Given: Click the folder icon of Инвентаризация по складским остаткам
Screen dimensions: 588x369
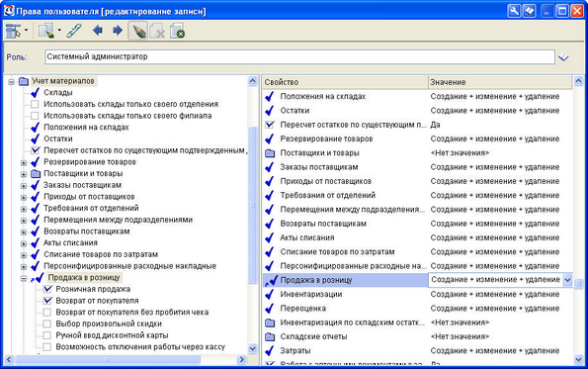Looking at the screenshot, I should 270,323.
